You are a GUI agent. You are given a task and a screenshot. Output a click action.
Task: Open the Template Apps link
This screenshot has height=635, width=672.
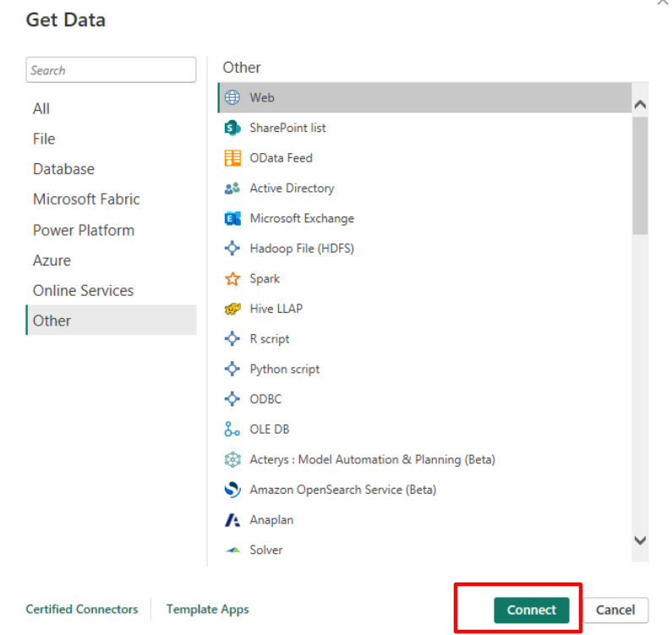point(207,610)
